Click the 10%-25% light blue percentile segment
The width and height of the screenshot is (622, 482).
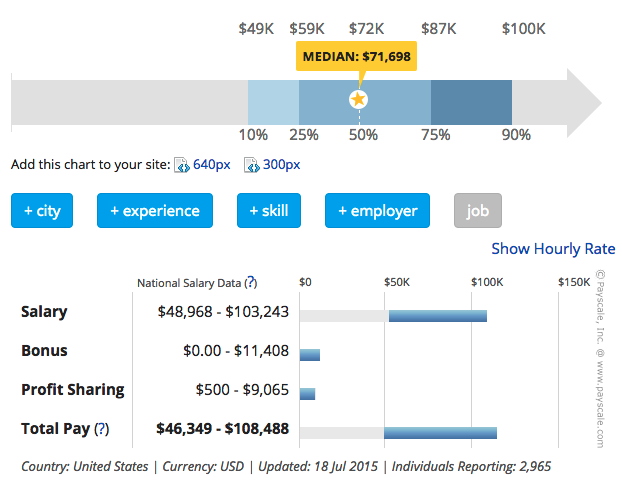point(273,100)
